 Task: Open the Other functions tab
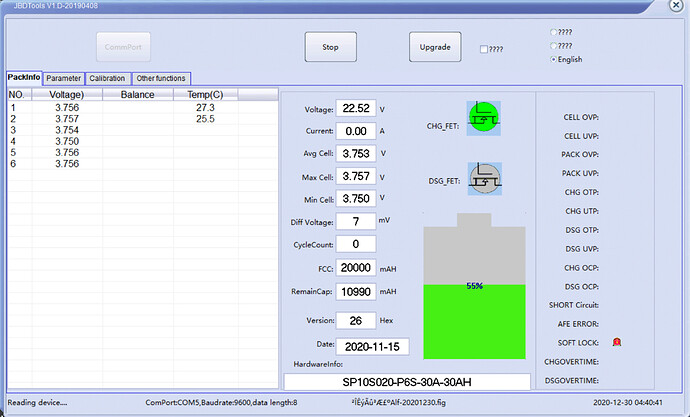tap(161, 78)
